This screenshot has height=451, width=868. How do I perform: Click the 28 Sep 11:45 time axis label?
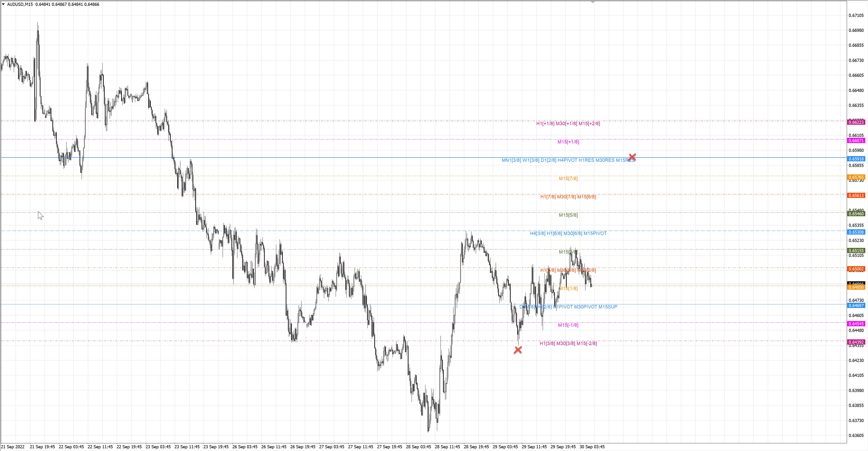pyautogui.click(x=447, y=447)
